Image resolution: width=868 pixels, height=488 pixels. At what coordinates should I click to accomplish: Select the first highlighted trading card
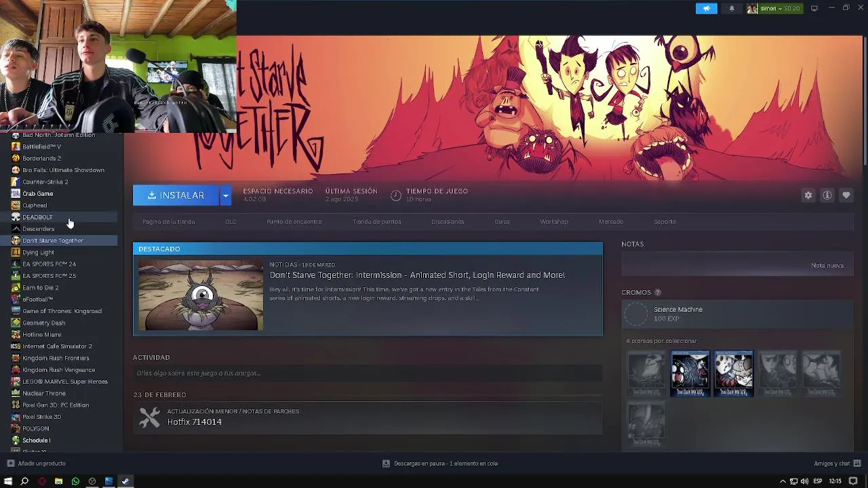(690, 373)
